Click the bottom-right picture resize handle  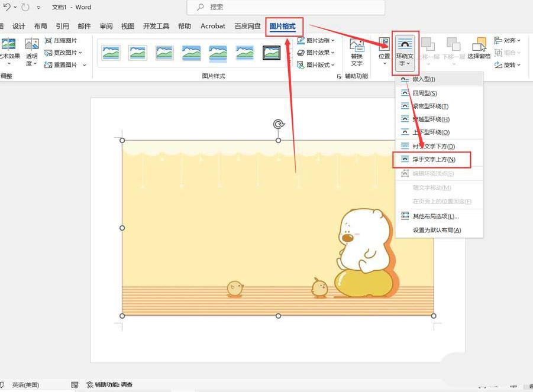tap(434, 316)
